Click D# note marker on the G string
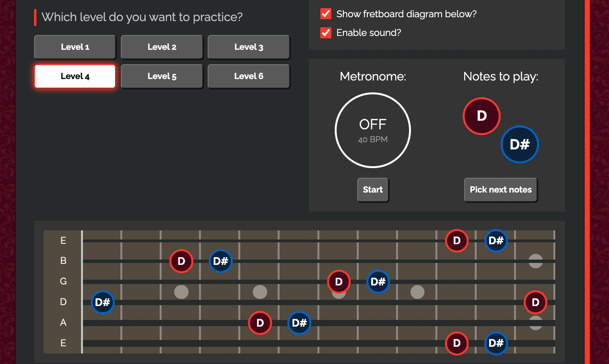This screenshot has width=609, height=364. (378, 282)
